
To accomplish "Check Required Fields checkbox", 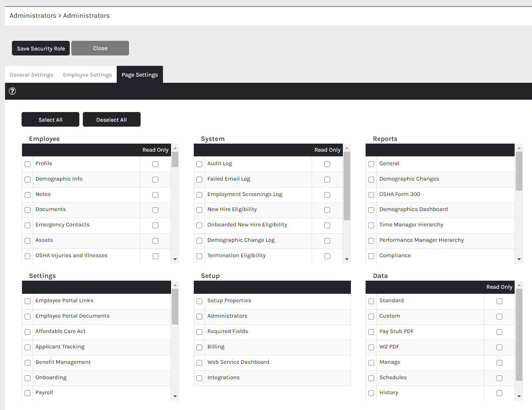I will pos(200,332).
